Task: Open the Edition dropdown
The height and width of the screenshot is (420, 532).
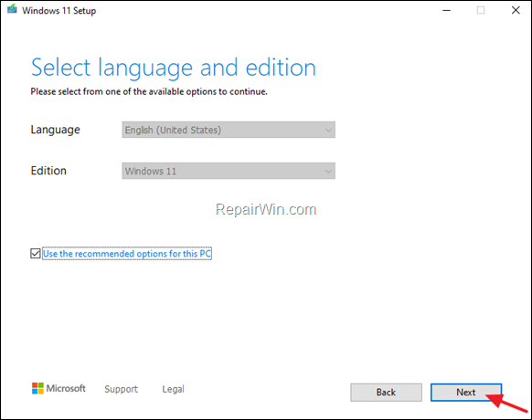Action: click(229, 171)
